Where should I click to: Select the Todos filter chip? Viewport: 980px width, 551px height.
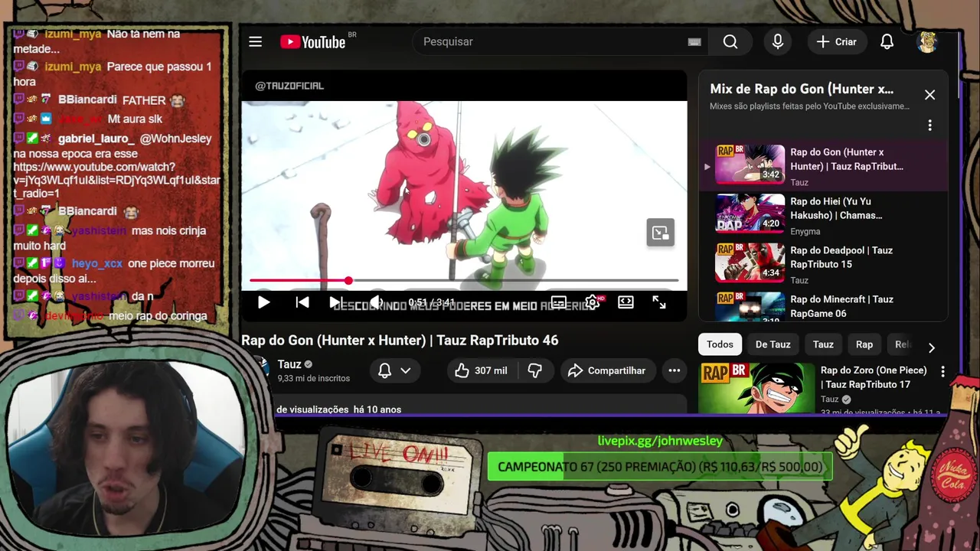coord(720,344)
